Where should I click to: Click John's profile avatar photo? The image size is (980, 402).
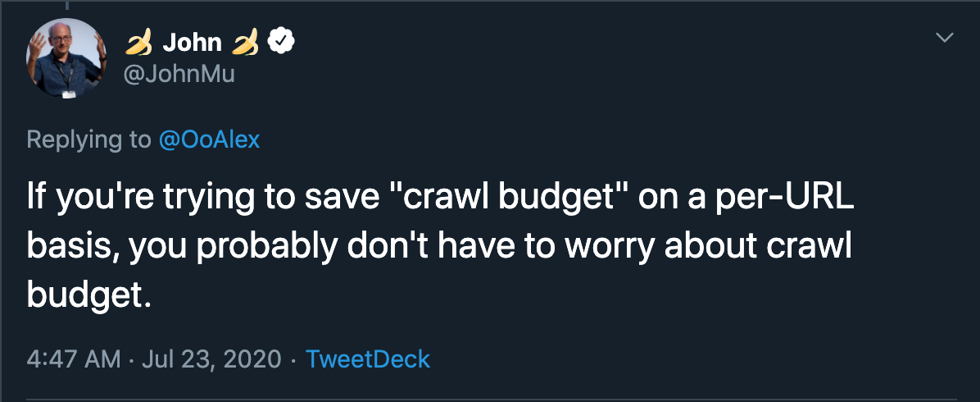[x=66, y=58]
